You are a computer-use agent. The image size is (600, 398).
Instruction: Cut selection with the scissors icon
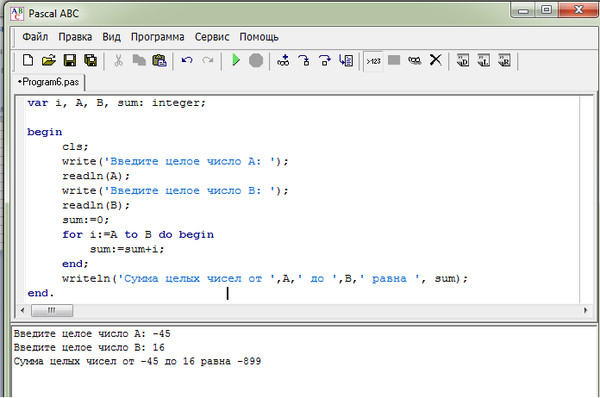point(119,60)
